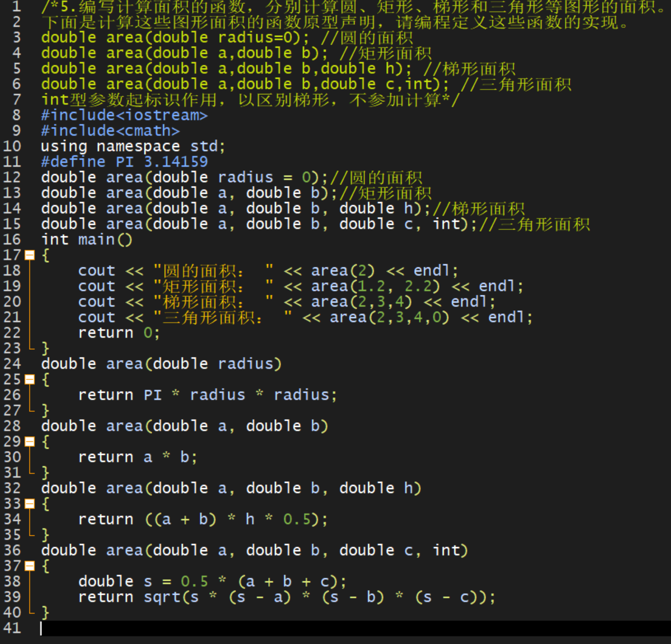Click the #include<iostream> directive
Screen dimensions: 671x644
tap(124, 115)
